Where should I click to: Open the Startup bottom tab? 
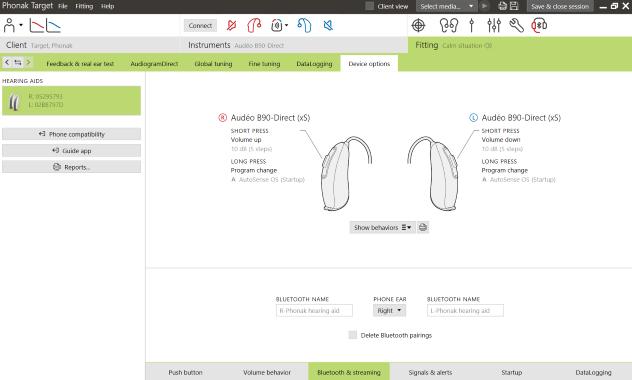(511, 372)
